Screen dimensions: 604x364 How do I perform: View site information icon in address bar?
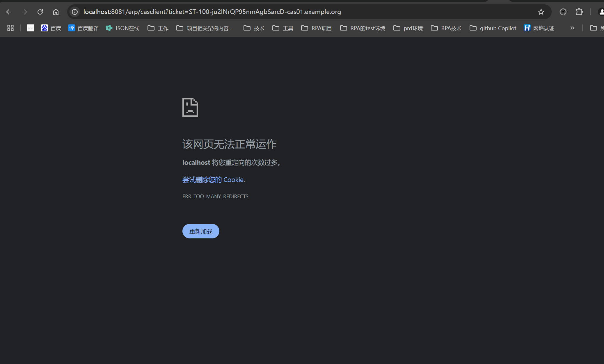tap(75, 12)
